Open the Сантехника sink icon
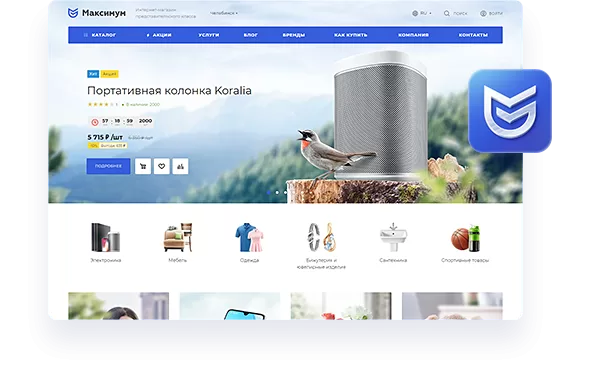This screenshot has height=368, width=600. (393, 237)
